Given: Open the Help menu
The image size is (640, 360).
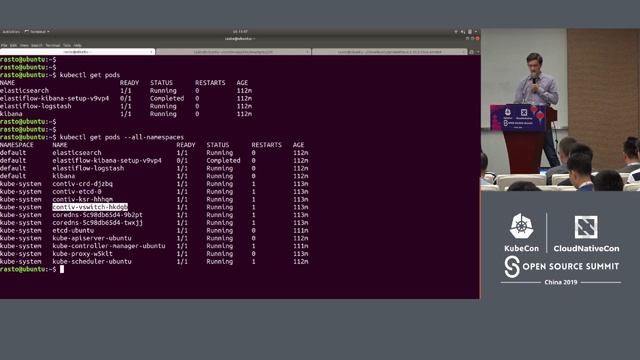Looking at the screenshot, I should [78, 45].
